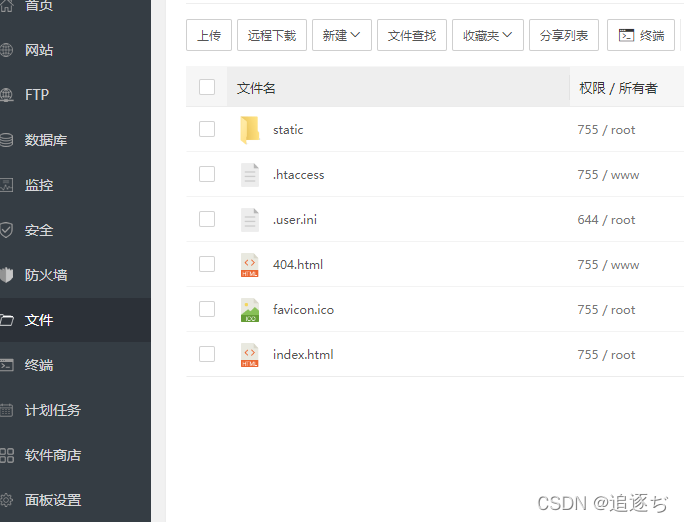Viewport: 684px width, 522px height.
Task: Click the .user.ini file icon
Action: coord(250,220)
